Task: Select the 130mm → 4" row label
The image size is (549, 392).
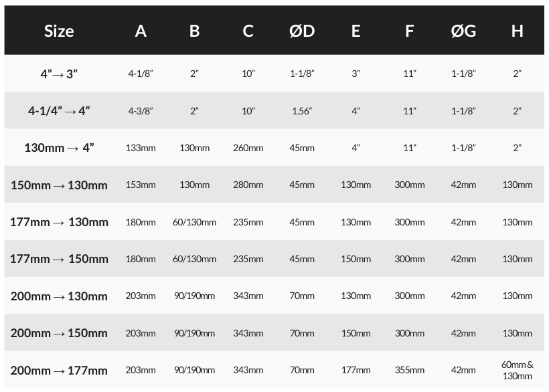Action: tap(59, 148)
